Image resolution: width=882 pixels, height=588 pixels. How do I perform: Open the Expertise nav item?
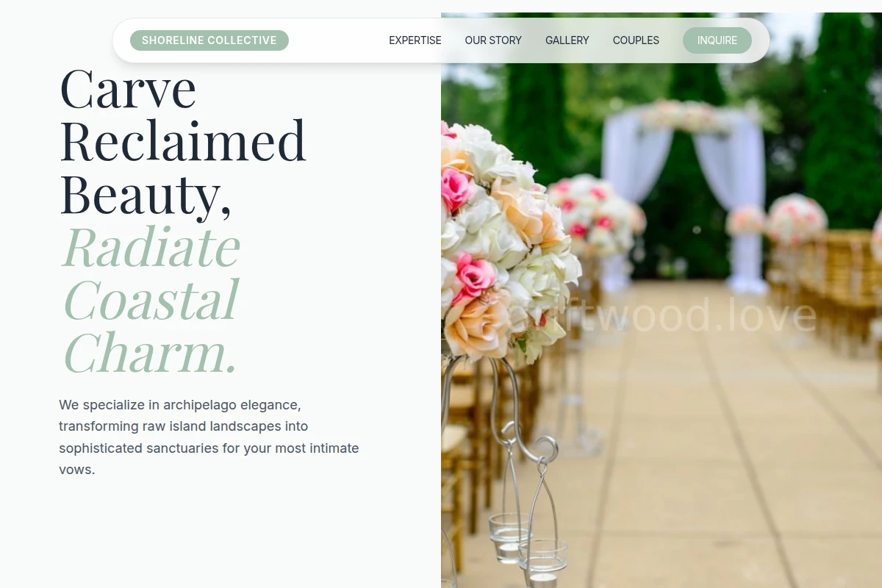tap(415, 40)
